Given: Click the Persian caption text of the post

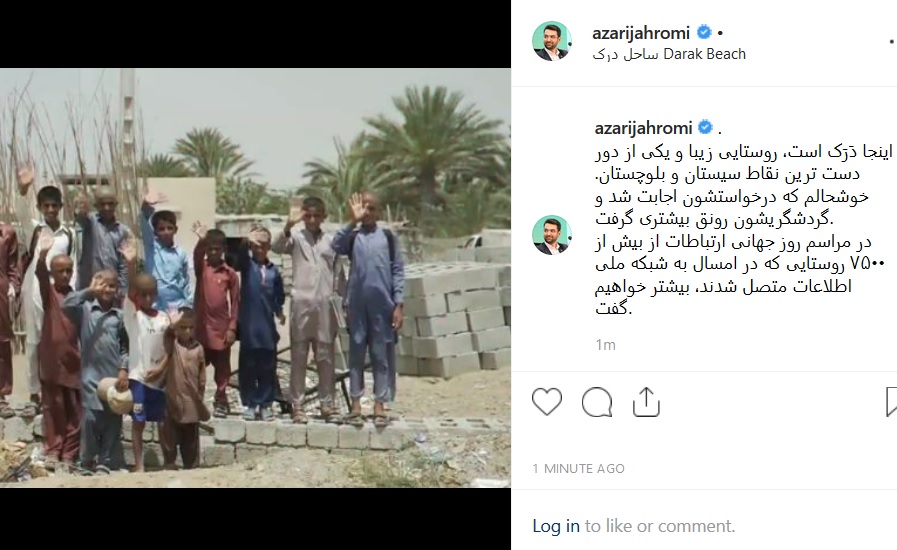Looking at the screenshot, I should click(743, 230).
